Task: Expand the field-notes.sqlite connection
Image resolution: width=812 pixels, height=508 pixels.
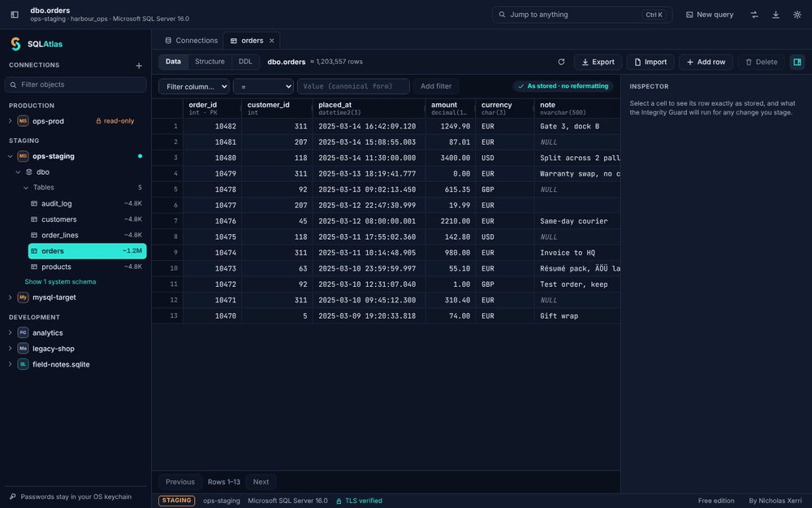Action: point(11,364)
